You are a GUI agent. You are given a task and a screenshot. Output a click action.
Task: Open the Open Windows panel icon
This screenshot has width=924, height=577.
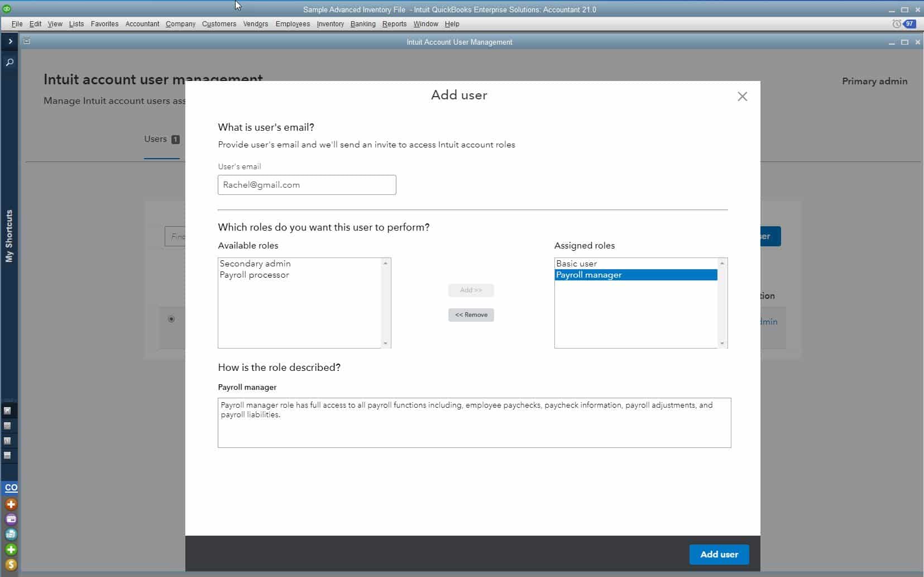click(x=7, y=455)
